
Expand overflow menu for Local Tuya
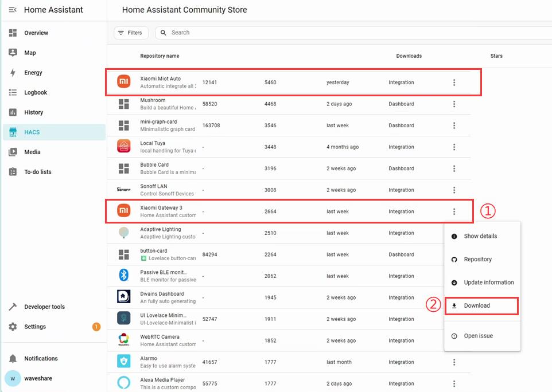(454, 147)
